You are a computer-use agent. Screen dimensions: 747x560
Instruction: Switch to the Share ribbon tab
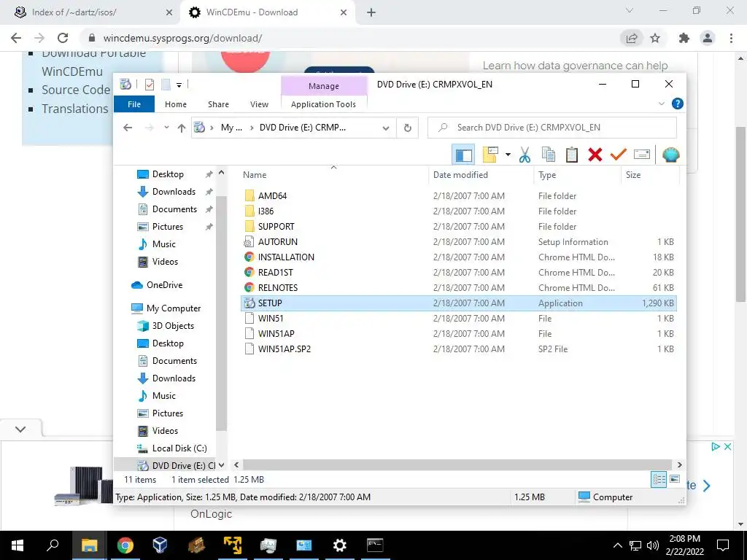(218, 104)
